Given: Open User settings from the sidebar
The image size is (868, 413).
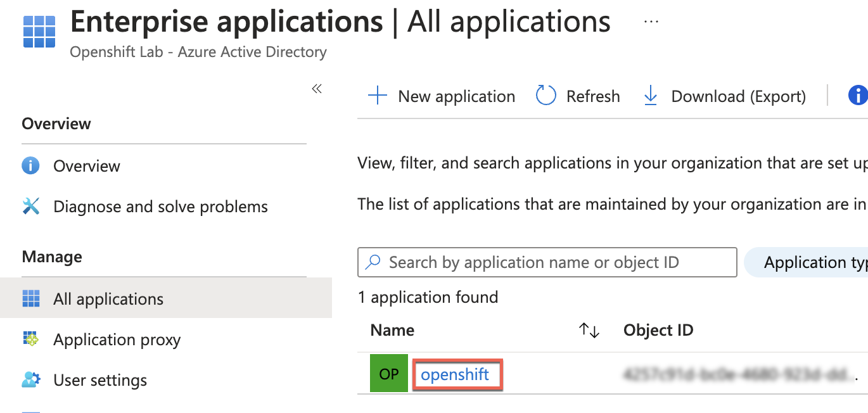Looking at the screenshot, I should pyautogui.click(x=100, y=380).
